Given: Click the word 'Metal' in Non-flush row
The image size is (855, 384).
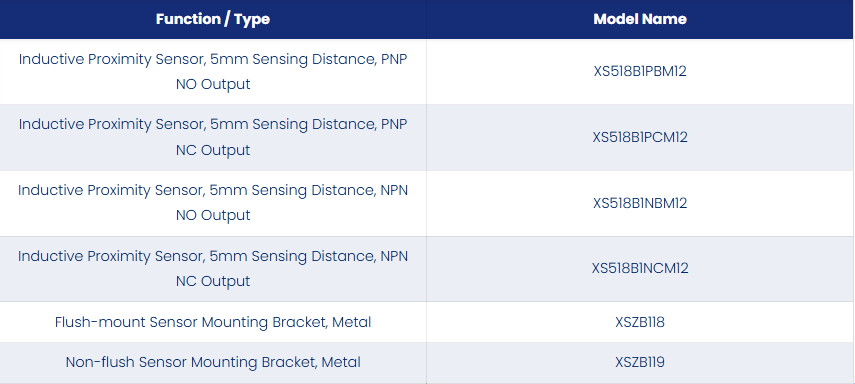Looking at the screenshot, I should pyautogui.click(x=341, y=362).
